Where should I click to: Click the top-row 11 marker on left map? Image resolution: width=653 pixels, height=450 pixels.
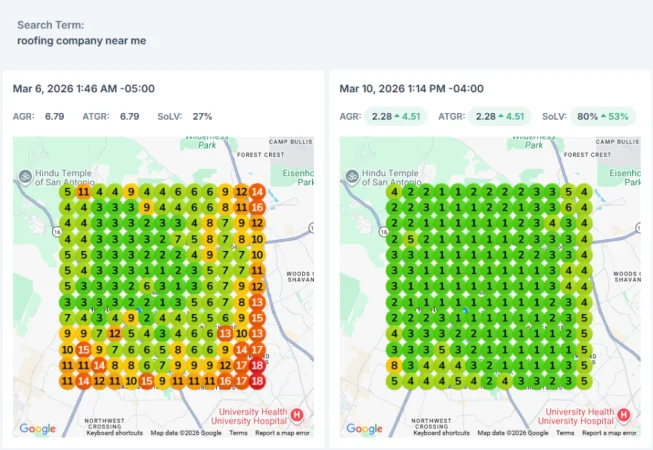(x=83, y=192)
